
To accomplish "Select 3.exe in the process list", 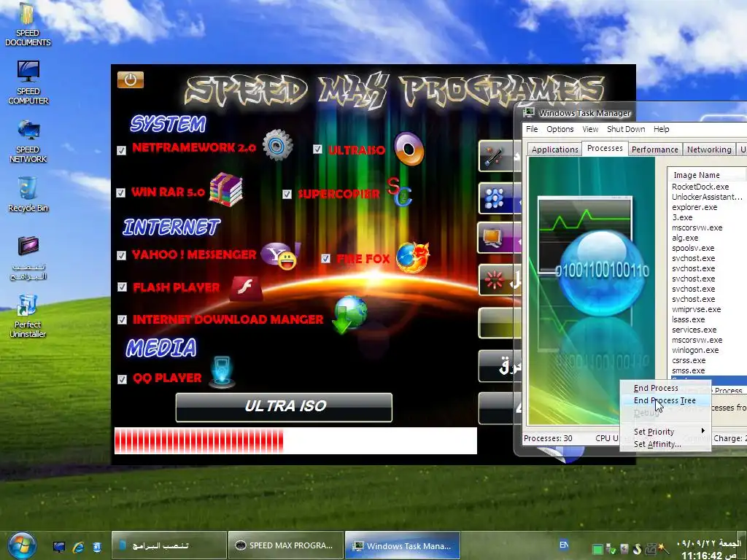I will [x=682, y=217].
